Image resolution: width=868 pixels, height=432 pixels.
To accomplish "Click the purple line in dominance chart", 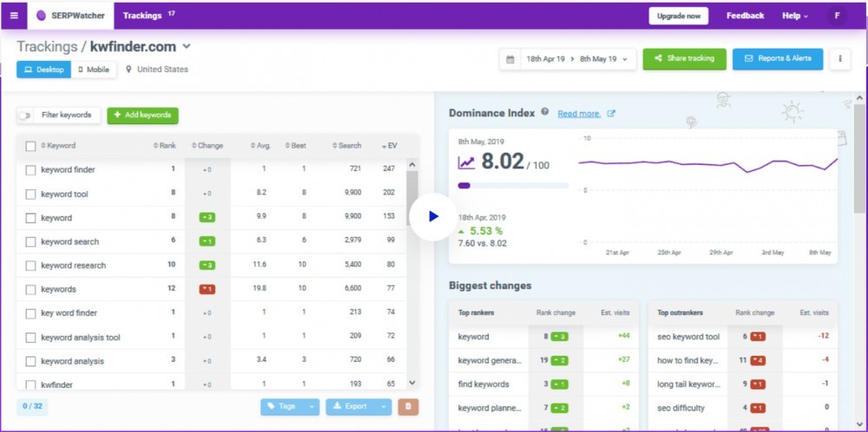I will (708, 164).
